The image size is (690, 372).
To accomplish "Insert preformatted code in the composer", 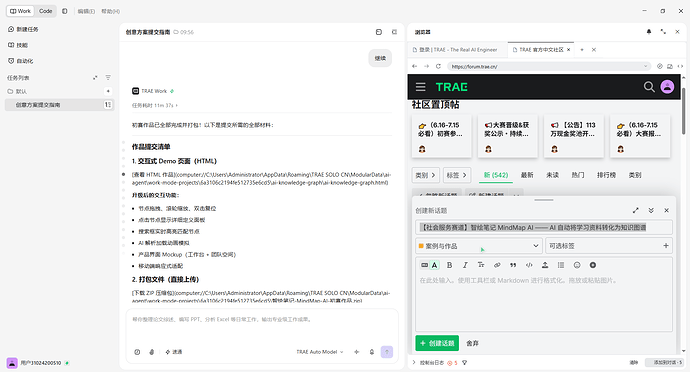I will [x=529, y=265].
